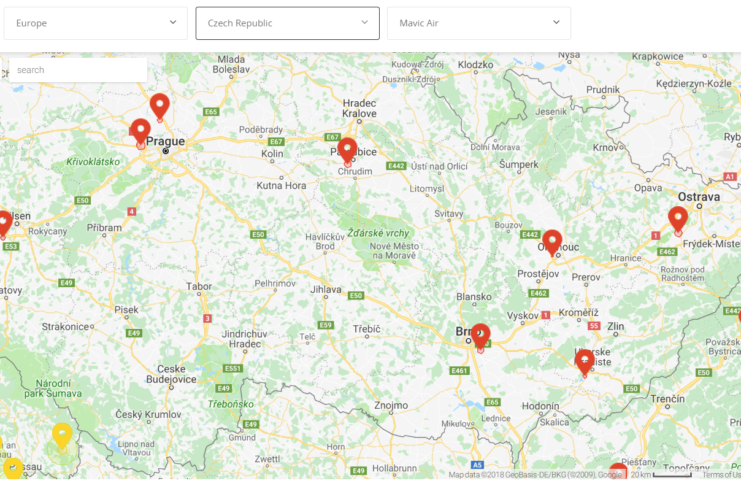
Task: Click into the map search field
Action: pyautogui.click(x=79, y=70)
